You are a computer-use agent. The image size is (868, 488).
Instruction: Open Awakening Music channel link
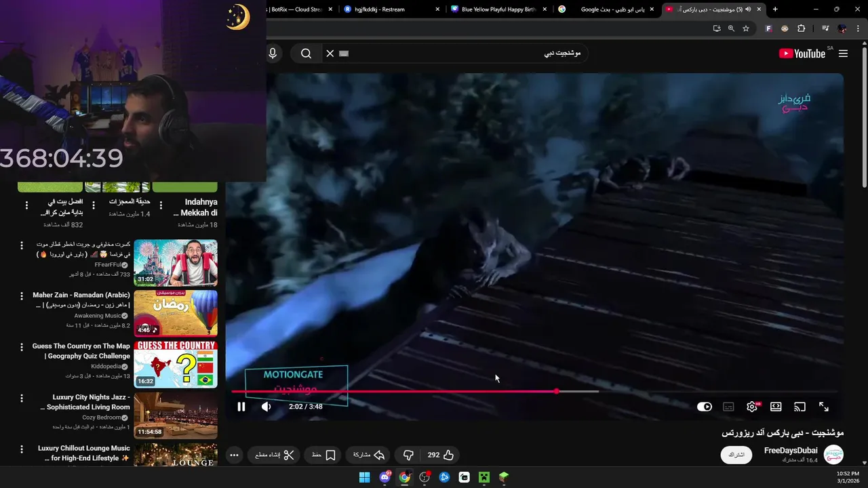coord(98,316)
